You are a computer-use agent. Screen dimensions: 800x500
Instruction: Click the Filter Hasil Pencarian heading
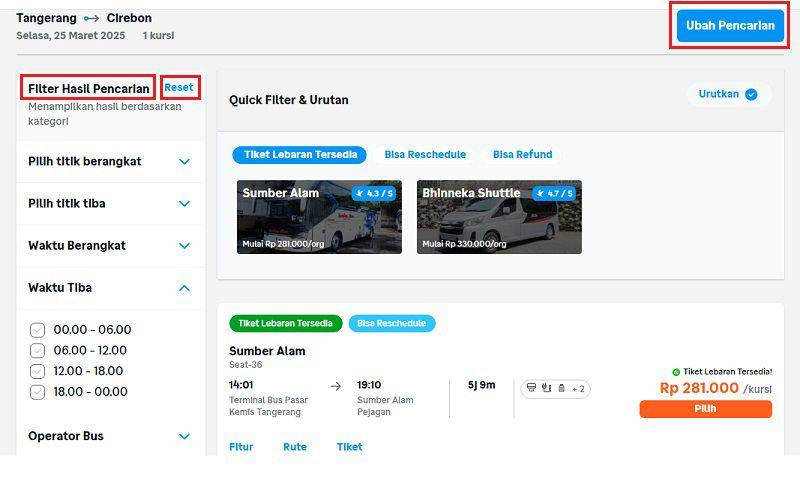pos(88,88)
